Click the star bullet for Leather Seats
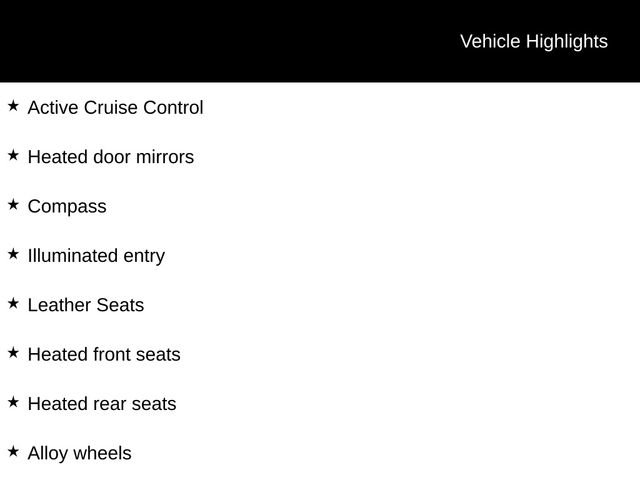Screen dimensions: 640x480 pyautogui.click(x=13, y=303)
